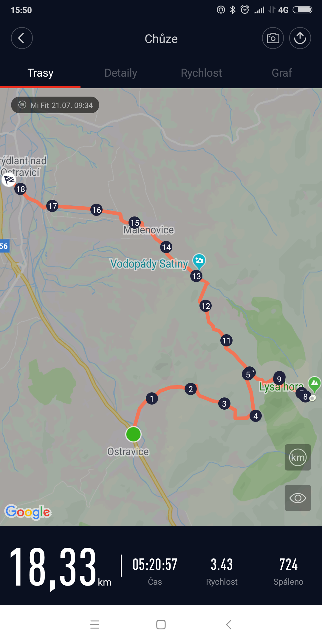This screenshot has width=322, height=644.
Task: Tap the back arrow in header
Action: [22, 38]
